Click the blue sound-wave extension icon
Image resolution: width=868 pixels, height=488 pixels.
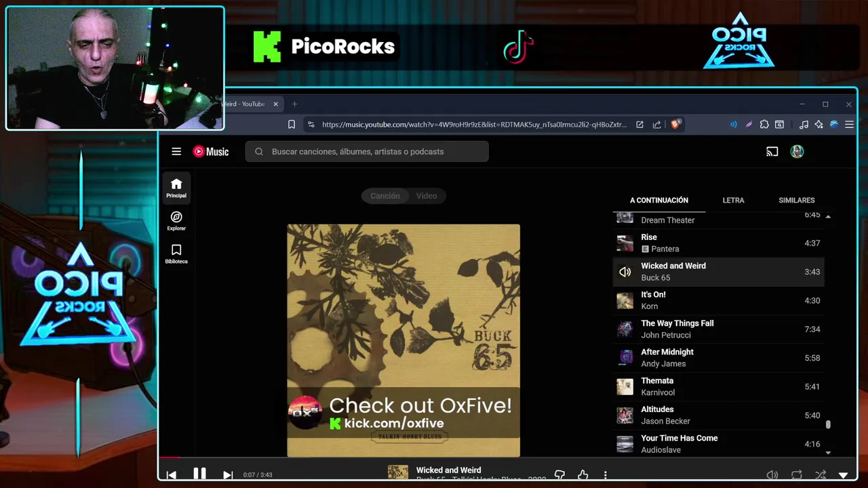click(733, 125)
